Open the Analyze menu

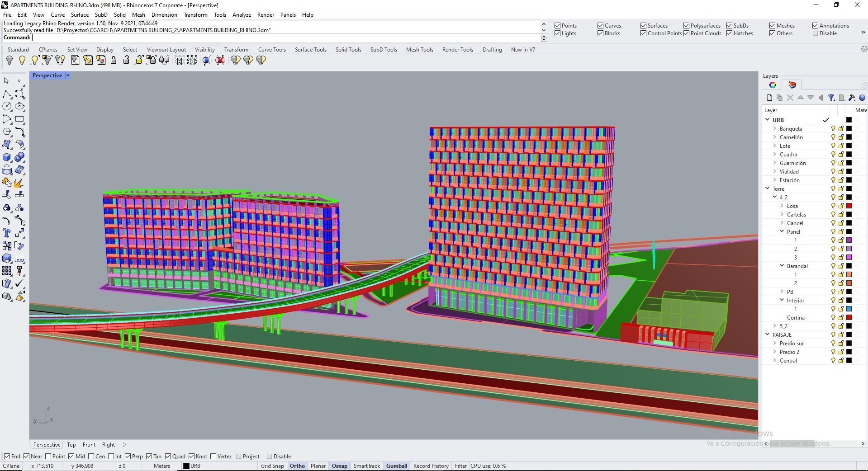coord(242,15)
